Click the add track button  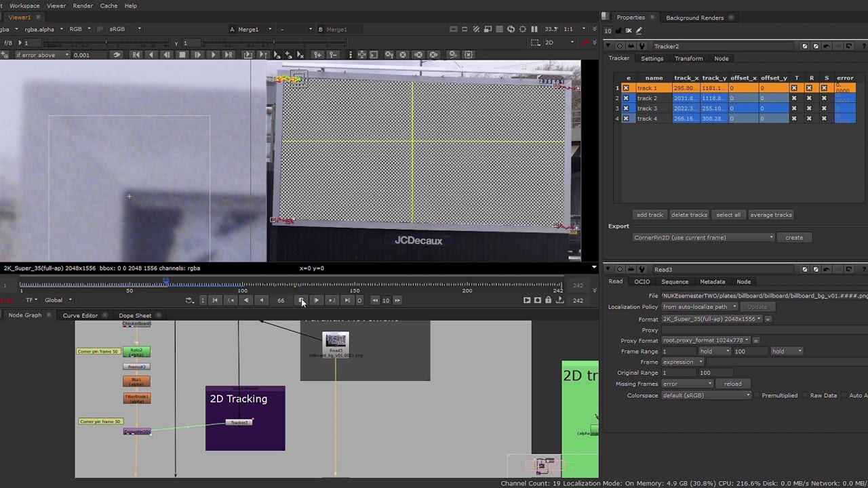[x=650, y=215]
